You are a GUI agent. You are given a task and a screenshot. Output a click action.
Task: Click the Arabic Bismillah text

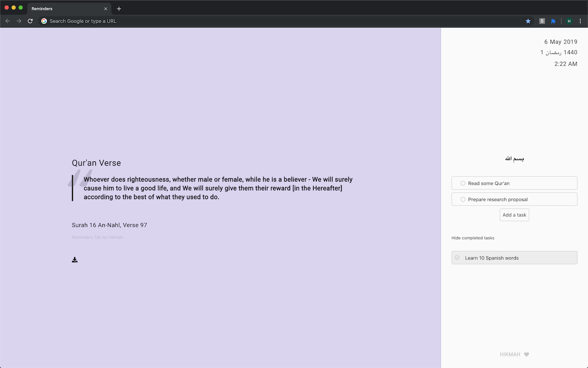[x=514, y=159]
